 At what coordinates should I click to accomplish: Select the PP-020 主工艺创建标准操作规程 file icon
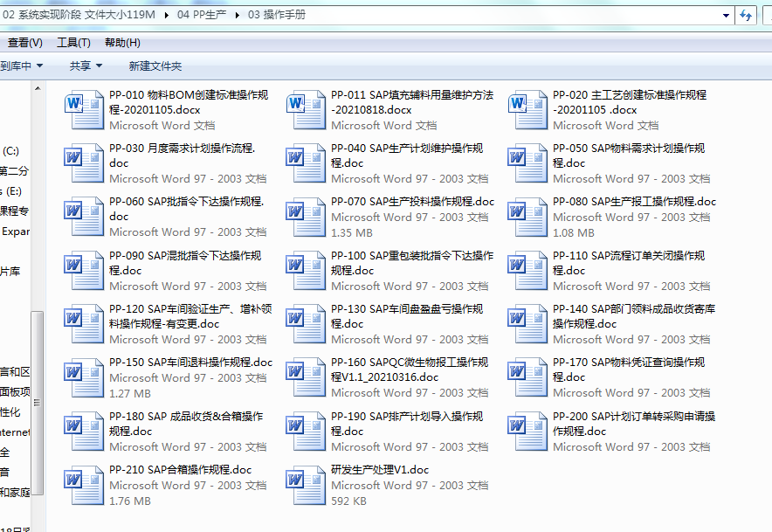527,110
